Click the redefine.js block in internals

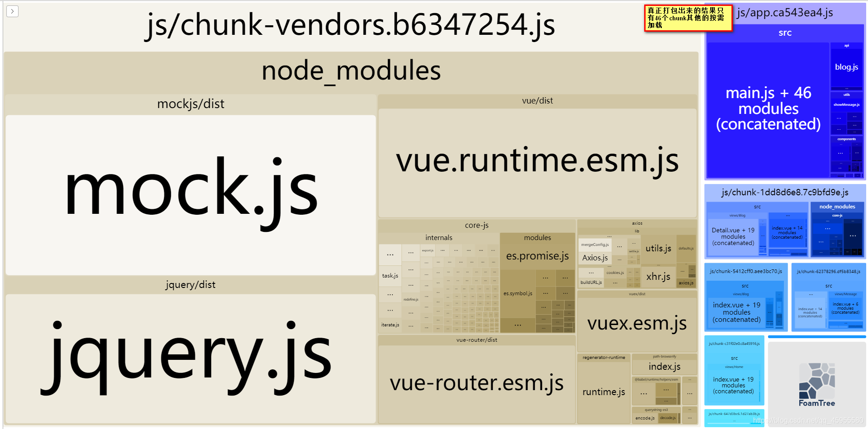pos(410,299)
